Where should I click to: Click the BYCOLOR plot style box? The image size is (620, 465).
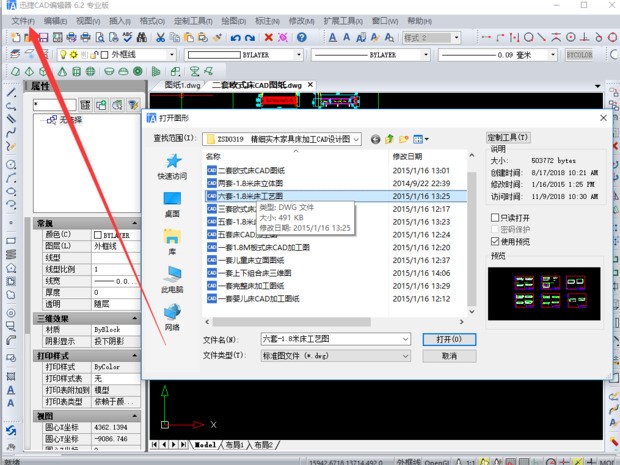579,55
